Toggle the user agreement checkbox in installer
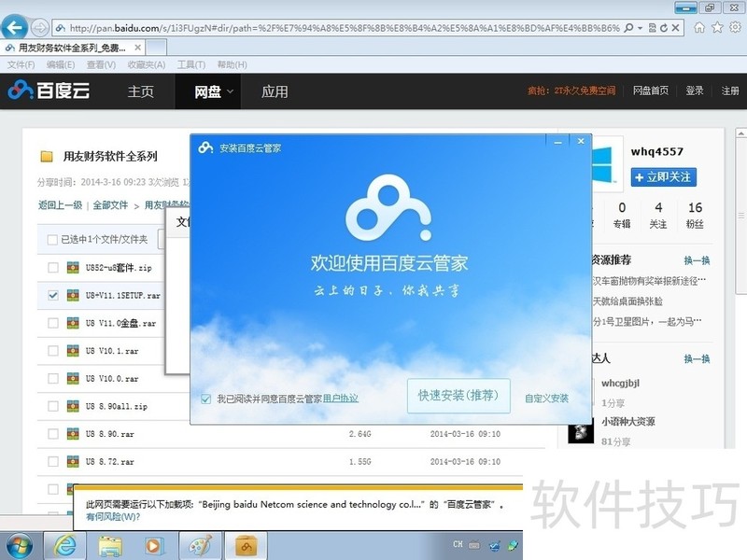The height and width of the screenshot is (560, 747). coord(205,399)
